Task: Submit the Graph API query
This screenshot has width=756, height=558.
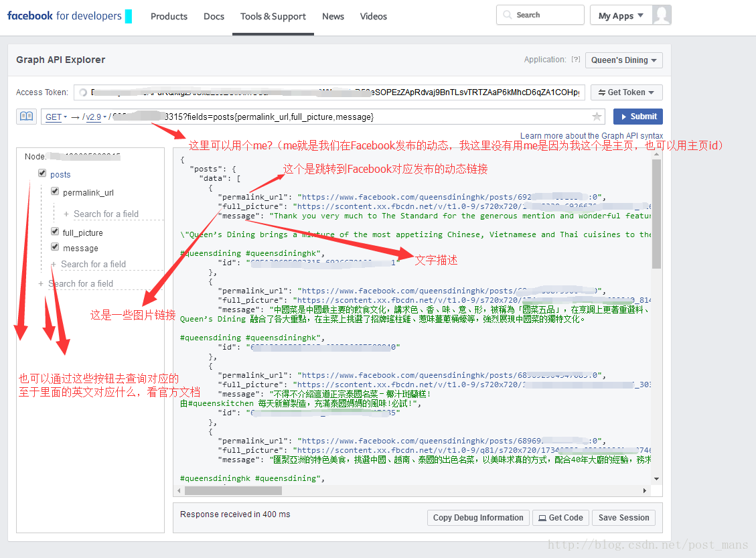Action: 638,117
